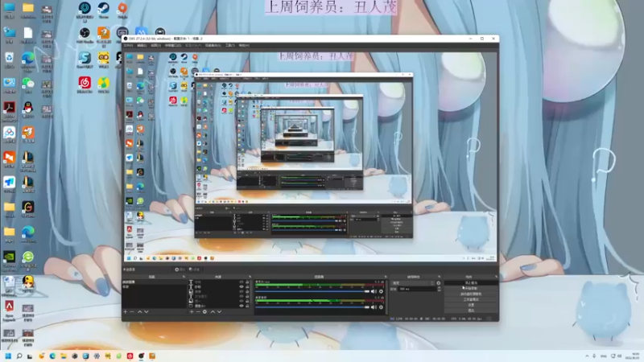Toggle visibility of the last source row

click(x=242, y=306)
